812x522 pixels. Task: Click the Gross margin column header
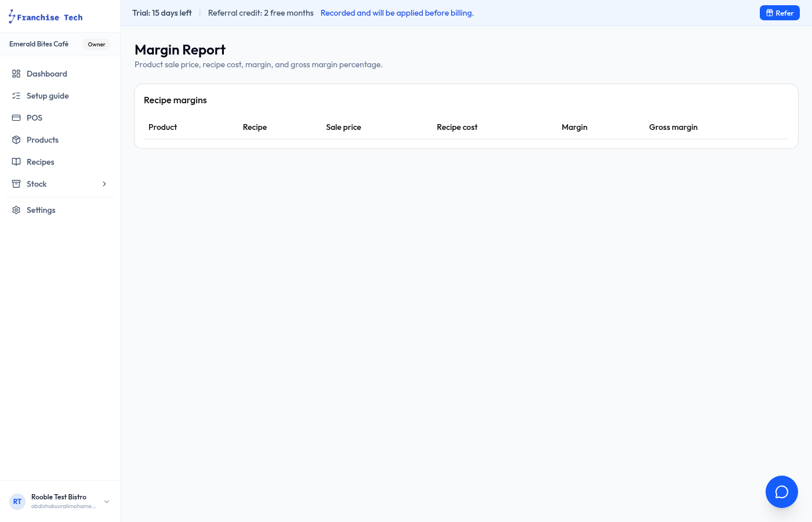click(673, 127)
